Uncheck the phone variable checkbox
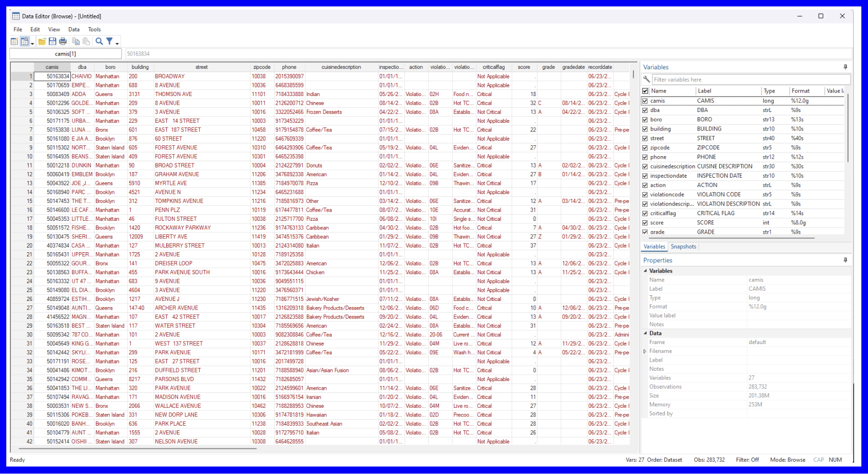Viewport: 868px width, 474px height. tap(645, 157)
